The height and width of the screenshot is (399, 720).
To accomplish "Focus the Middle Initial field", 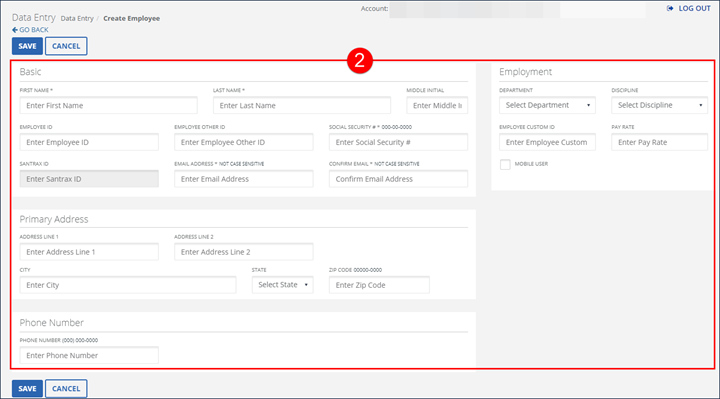I will pos(437,105).
